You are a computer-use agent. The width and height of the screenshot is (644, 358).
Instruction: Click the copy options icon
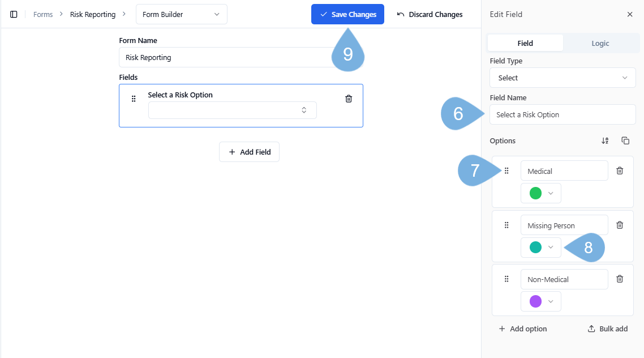[x=625, y=140]
